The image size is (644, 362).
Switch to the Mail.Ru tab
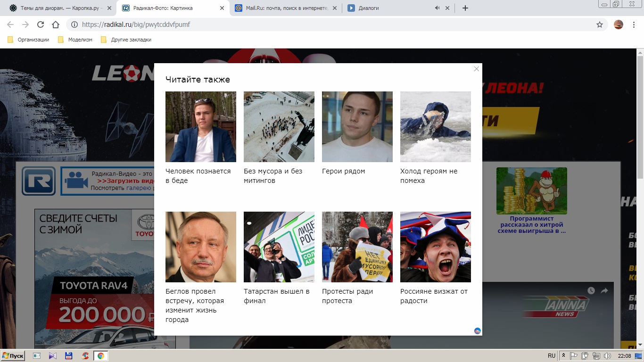285,8
